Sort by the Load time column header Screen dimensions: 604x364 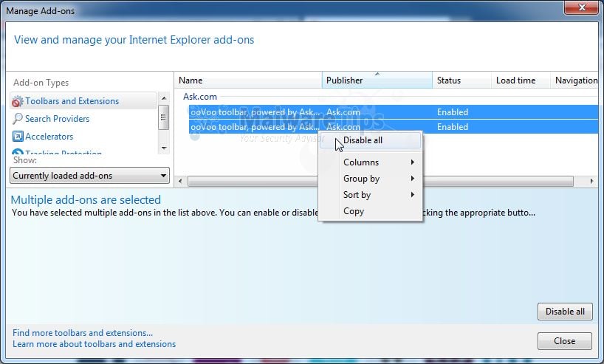(x=521, y=80)
